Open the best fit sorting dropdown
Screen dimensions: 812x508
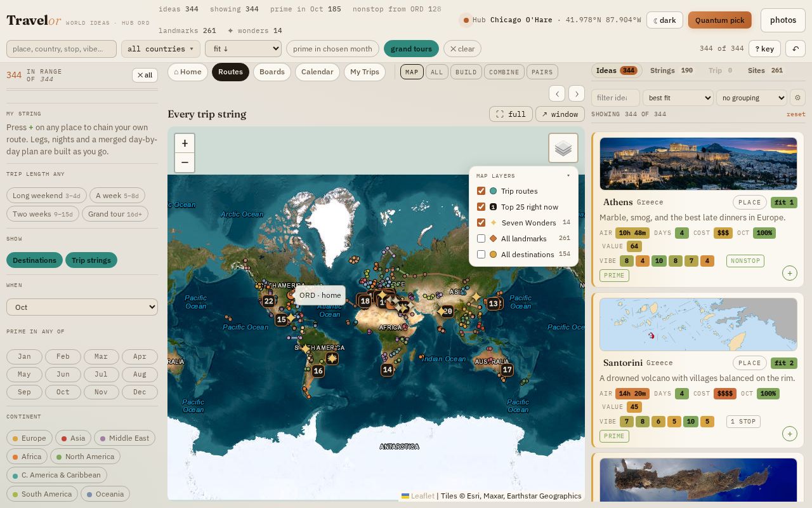click(x=678, y=98)
